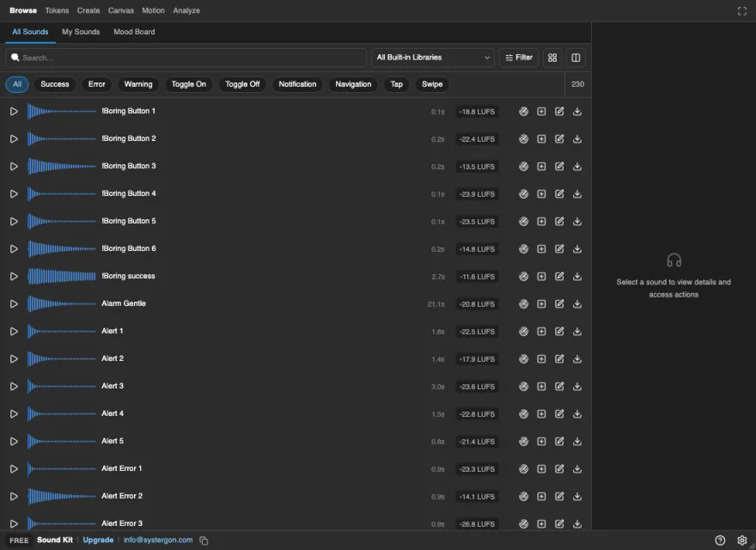Click in the Search sounds field
Screen dimensions: 756x550
[x=186, y=58]
